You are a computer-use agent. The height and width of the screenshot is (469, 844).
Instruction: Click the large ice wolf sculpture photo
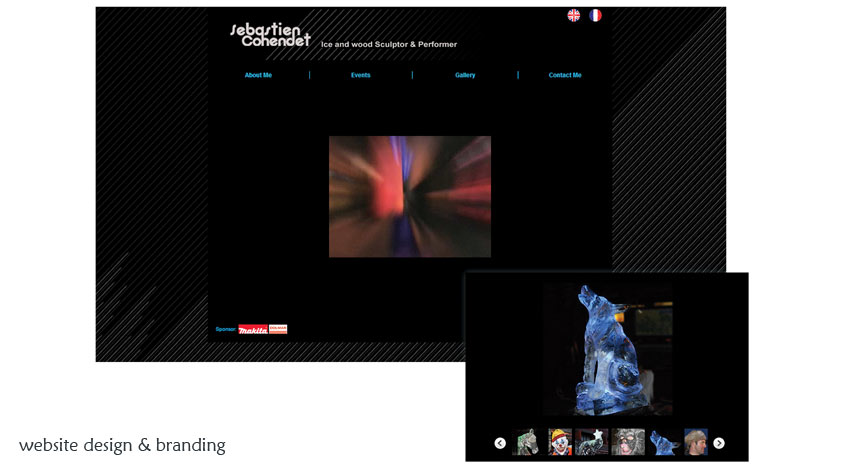608,348
